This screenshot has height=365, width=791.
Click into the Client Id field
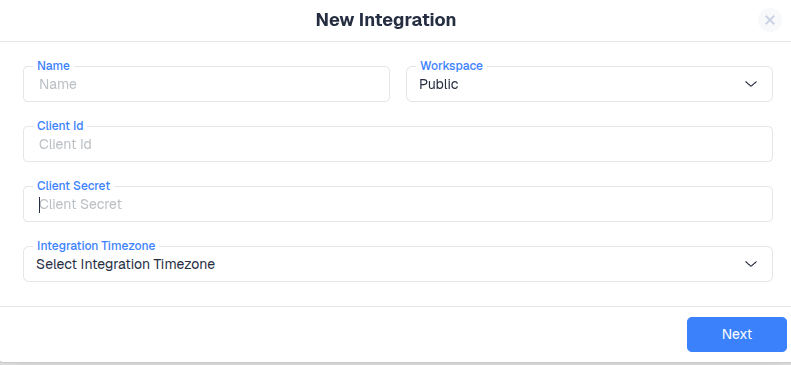click(398, 144)
